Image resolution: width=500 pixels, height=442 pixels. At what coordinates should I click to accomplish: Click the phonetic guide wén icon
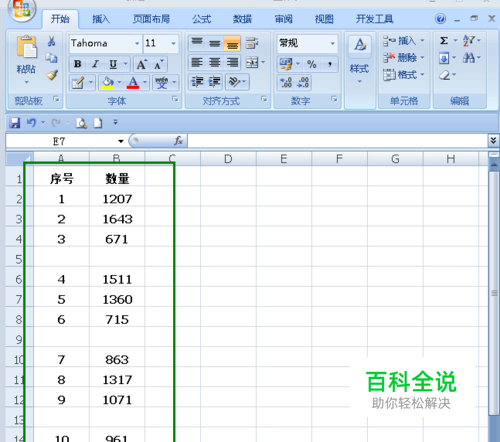161,82
